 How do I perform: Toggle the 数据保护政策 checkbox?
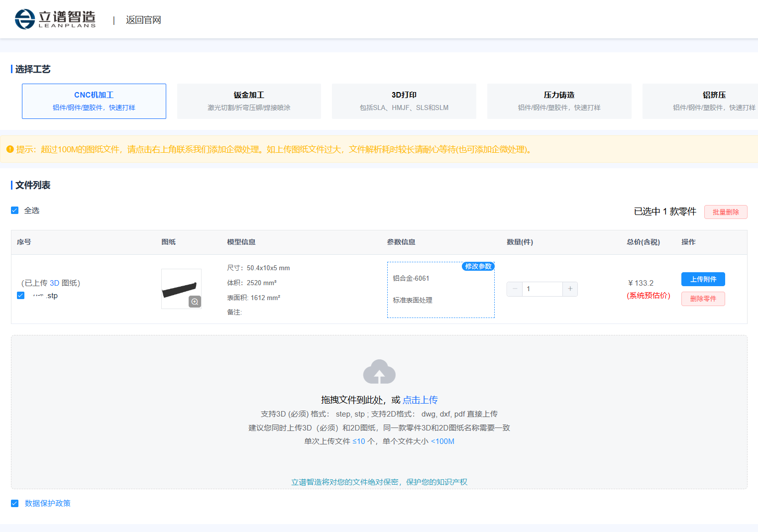pyautogui.click(x=15, y=504)
